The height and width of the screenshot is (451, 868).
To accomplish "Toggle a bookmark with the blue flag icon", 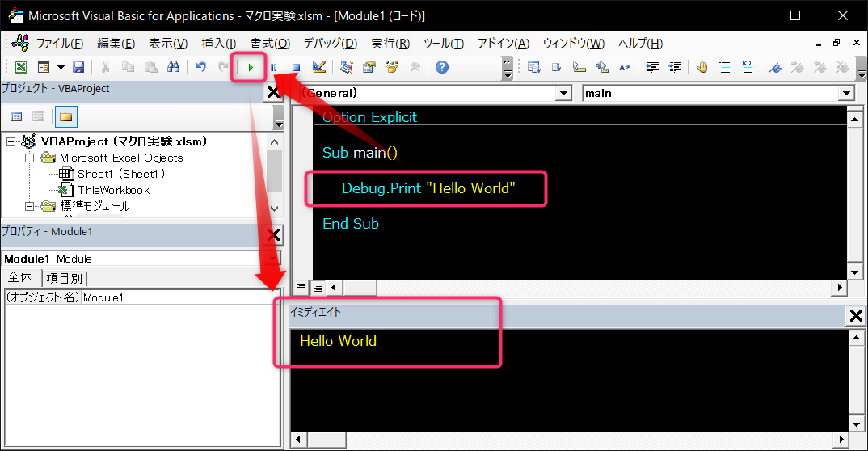I will point(775,68).
